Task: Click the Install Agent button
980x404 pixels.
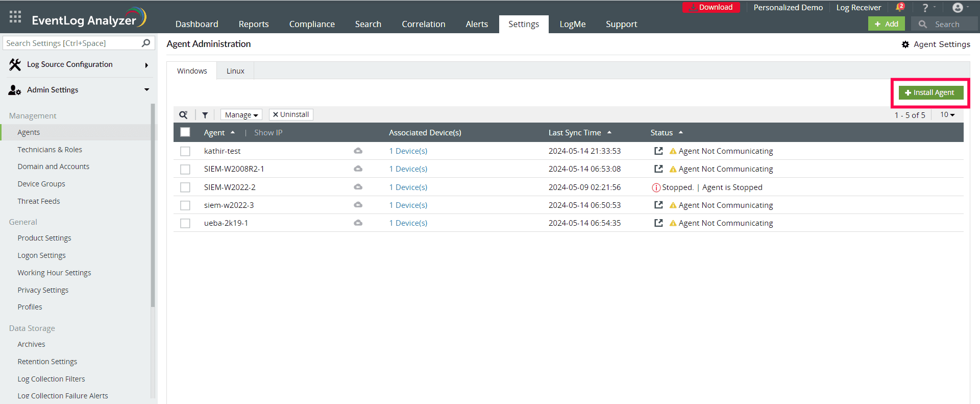Action: (930, 92)
